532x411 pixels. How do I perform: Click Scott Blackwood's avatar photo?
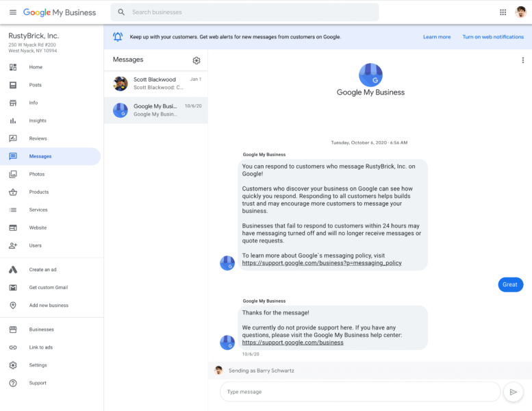121,84
